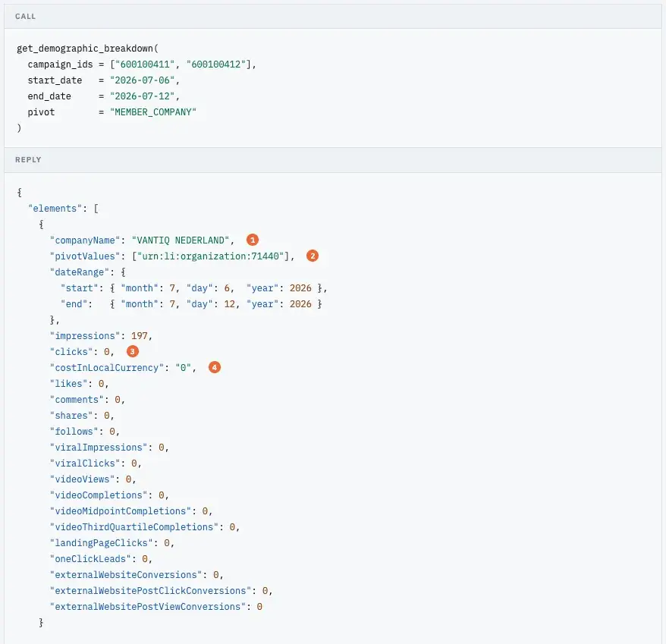This screenshot has height=644, width=666.
Task: Click the "impressions" key
Action: [x=85, y=336]
